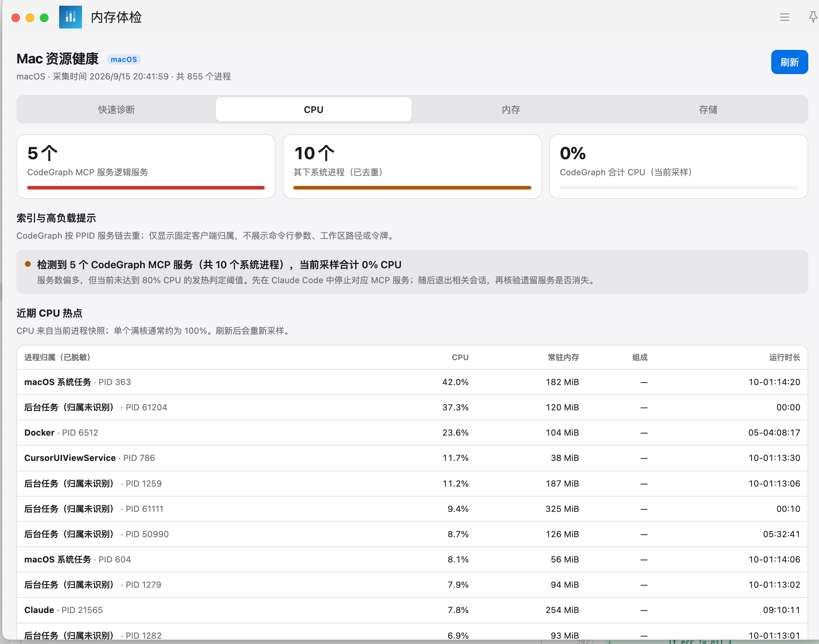
Task: Click the "23.6%" CPU value
Action: tap(455, 432)
